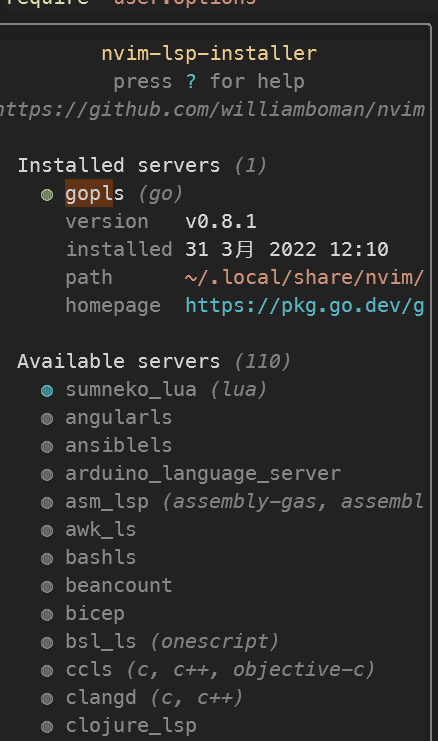This screenshot has height=741, width=438.
Task: Open the pkg.go.dev homepage link
Action: [x=304, y=306]
